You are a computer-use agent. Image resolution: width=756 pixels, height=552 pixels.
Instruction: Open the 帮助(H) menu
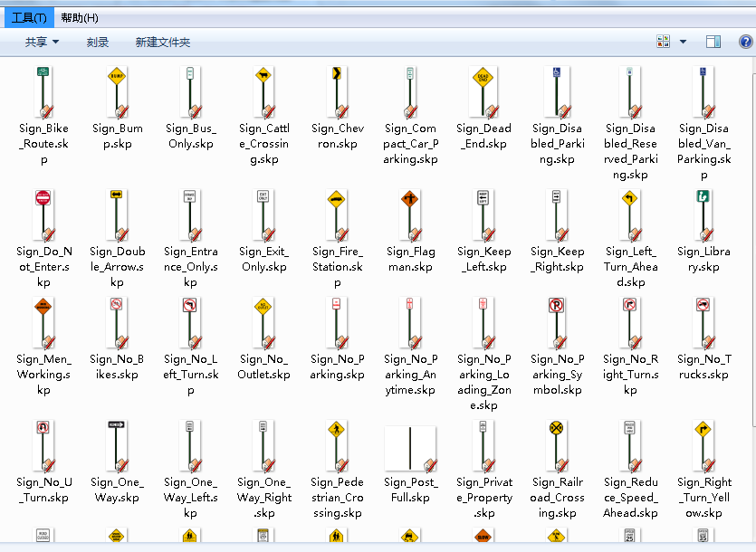[x=80, y=18]
